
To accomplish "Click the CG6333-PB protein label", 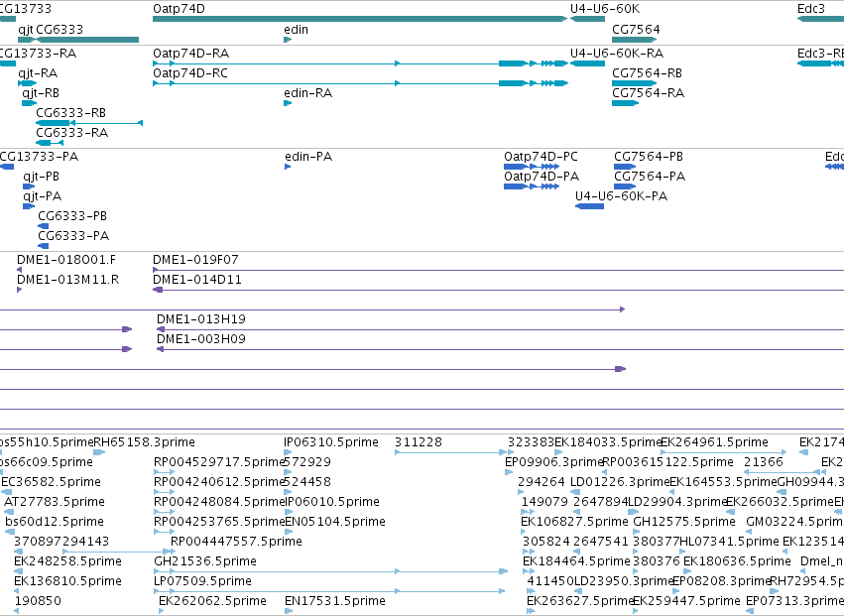I will 72,216.
